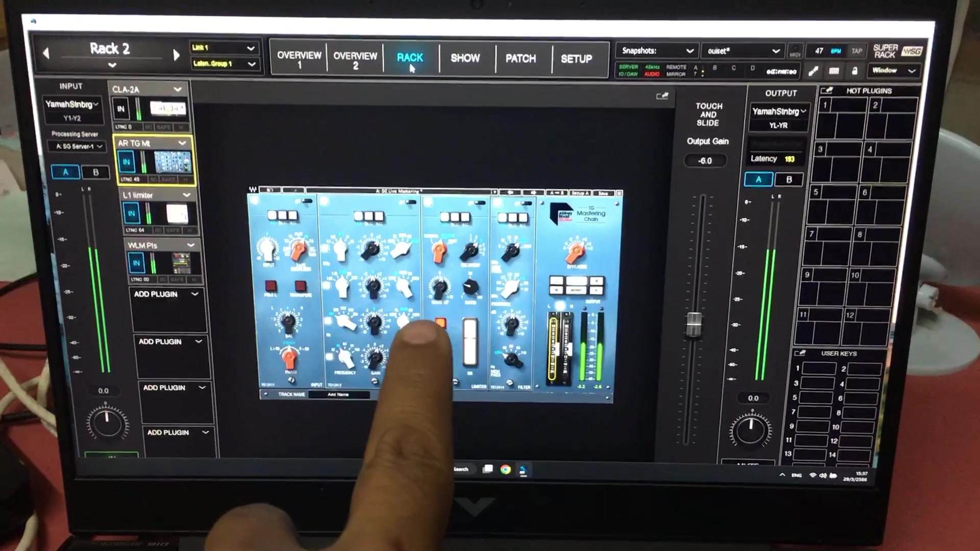This screenshot has height=551, width=980.
Task: Open the SHOW tab
Action: coord(465,58)
